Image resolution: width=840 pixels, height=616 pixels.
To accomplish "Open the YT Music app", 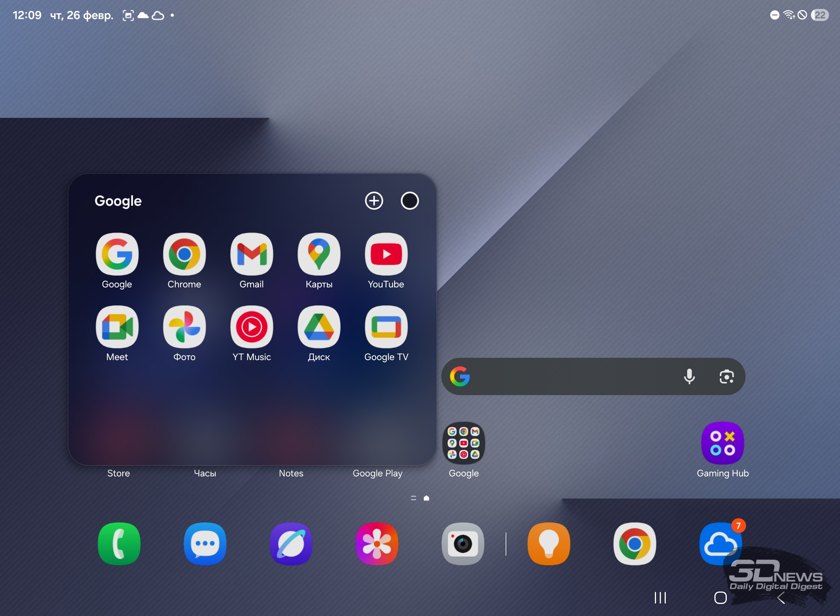I will coord(252,327).
